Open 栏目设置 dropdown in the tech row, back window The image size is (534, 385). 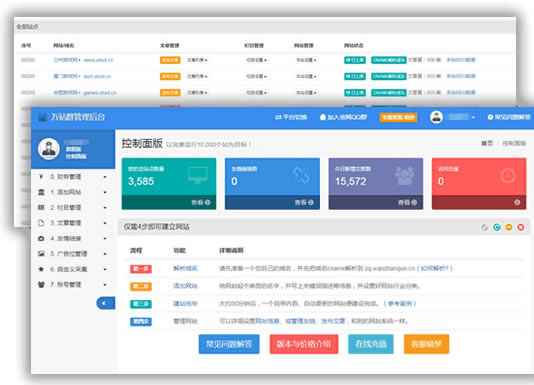click(256, 76)
